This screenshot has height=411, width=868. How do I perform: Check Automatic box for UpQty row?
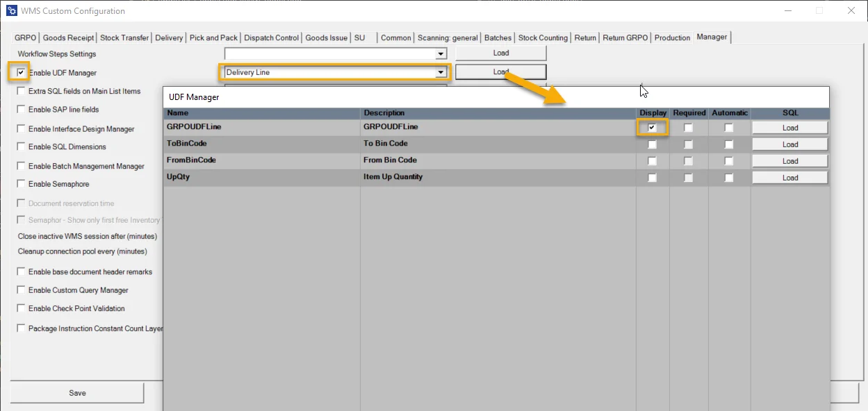(x=728, y=178)
